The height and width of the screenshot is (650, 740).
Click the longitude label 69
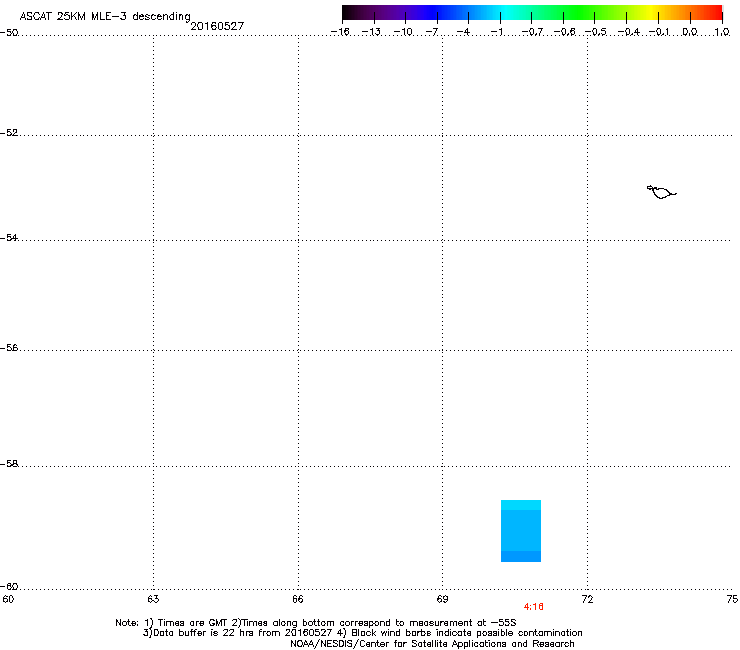pyautogui.click(x=442, y=599)
